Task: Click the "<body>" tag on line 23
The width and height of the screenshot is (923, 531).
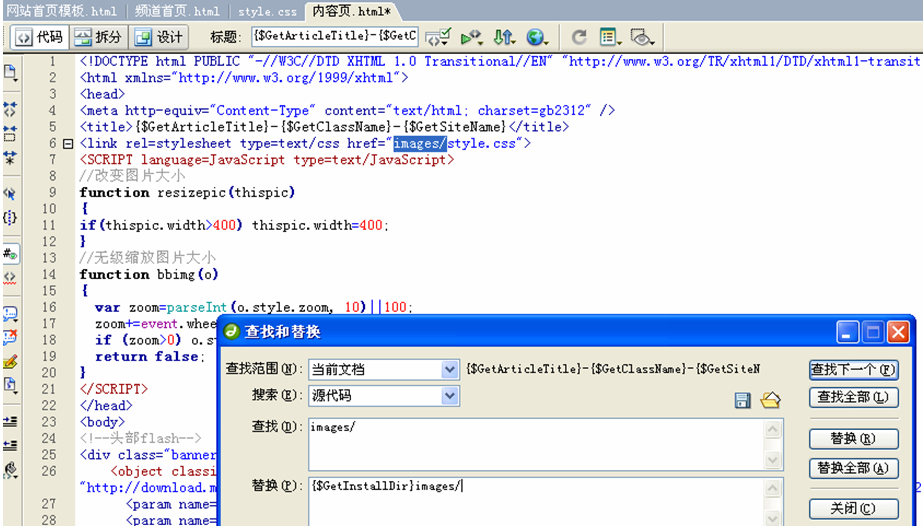Action: 102,422
